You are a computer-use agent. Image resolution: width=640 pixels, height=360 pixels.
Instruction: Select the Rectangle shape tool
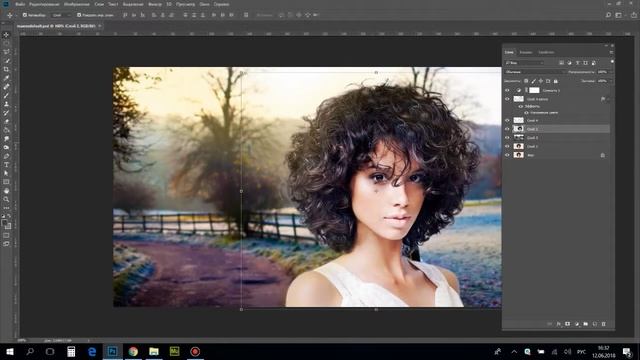click(6, 182)
